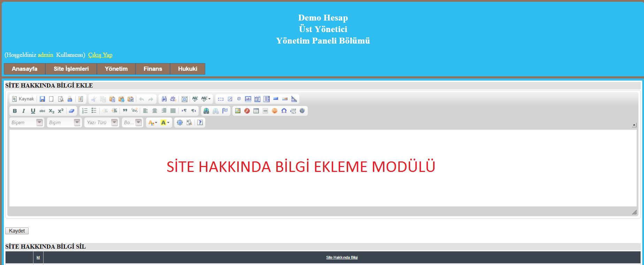This screenshot has height=265, width=644.
Task: Expand the Biçem style dropdown
Action: [x=39, y=122]
